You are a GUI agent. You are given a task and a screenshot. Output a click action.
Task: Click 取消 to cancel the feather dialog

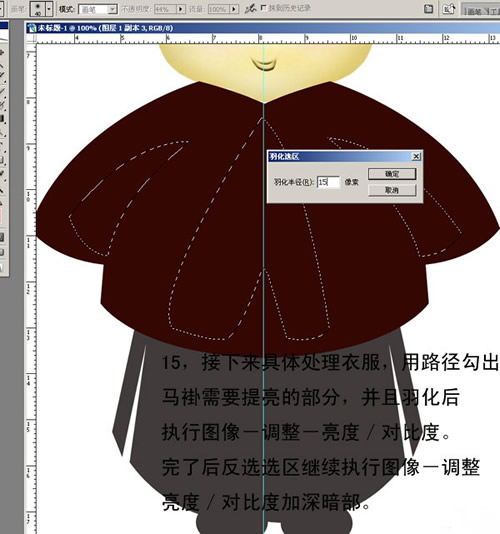(x=392, y=190)
